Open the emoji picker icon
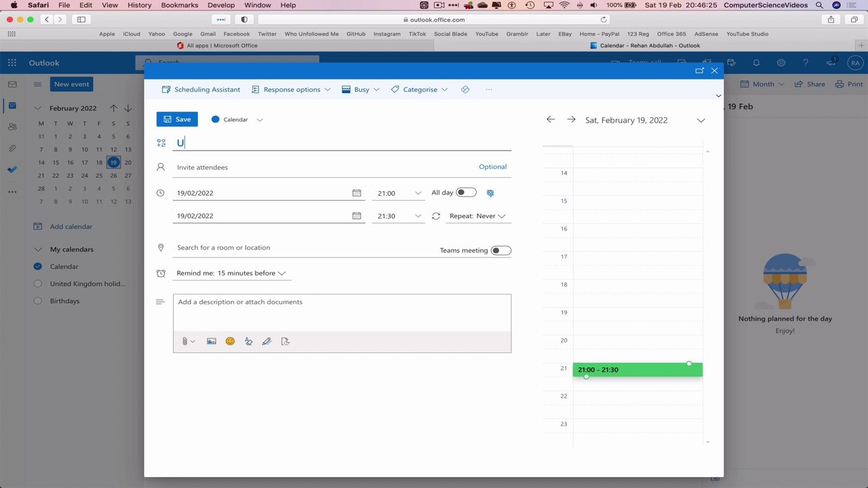Screen dimensions: 868x488 pos(230,342)
